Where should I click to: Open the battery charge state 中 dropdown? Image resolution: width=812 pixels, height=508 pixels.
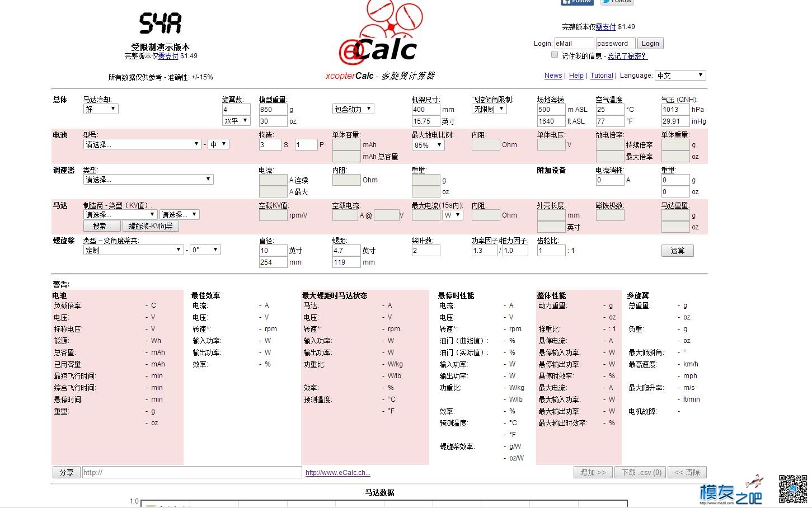click(218, 144)
